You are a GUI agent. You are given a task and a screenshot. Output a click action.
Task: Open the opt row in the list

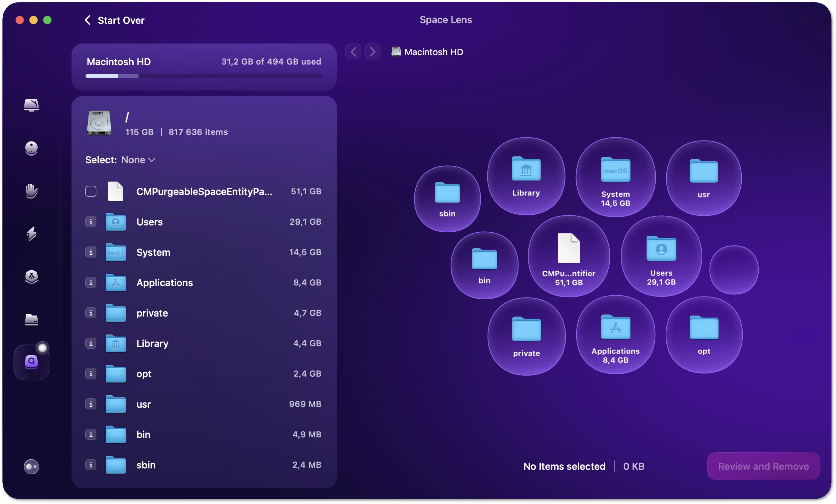pos(204,374)
